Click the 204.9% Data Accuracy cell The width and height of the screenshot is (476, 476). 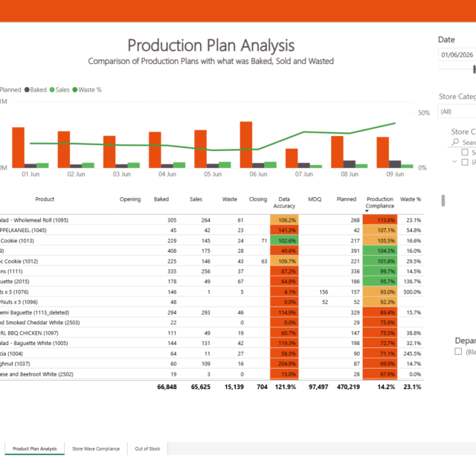tap(284, 364)
